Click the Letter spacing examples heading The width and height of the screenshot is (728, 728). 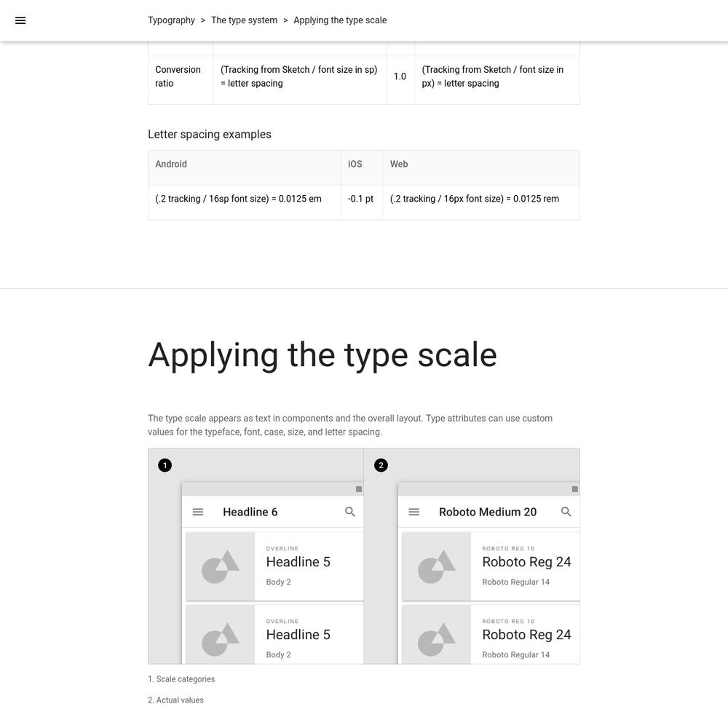pyautogui.click(x=210, y=134)
